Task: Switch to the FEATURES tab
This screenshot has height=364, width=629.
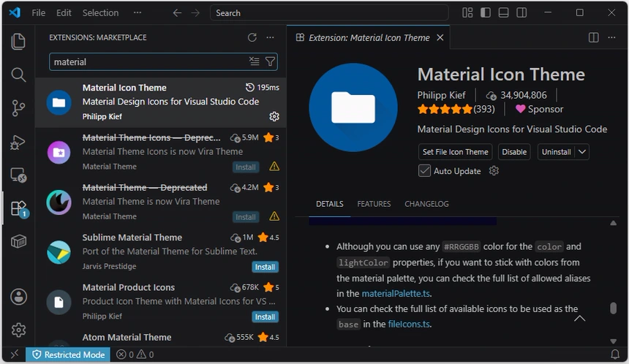Action: click(374, 204)
